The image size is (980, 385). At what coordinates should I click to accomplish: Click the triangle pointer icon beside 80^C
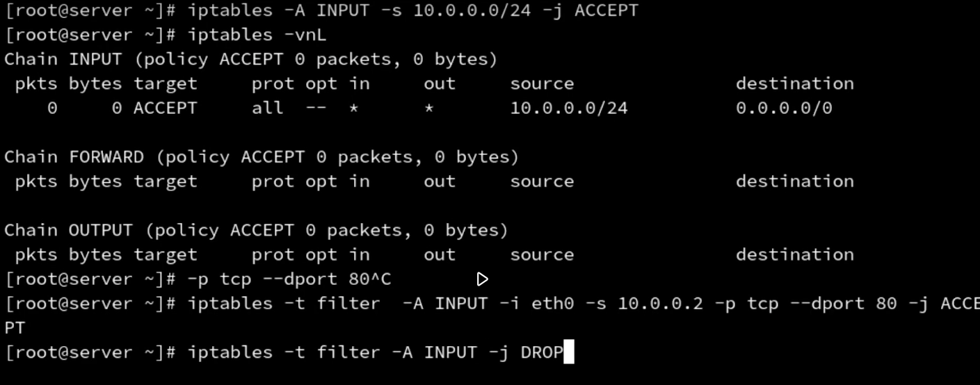[482, 279]
